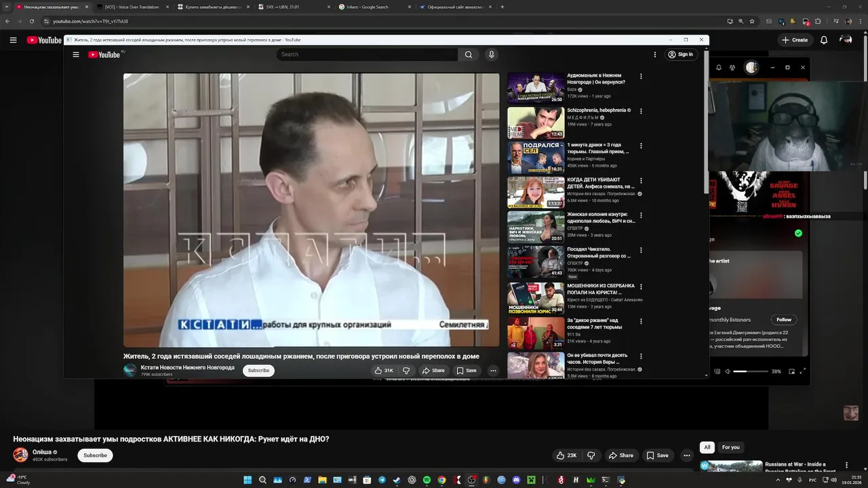Bookmark this page with the star icon
Viewport: 868px width, 488px height.
pos(751,21)
